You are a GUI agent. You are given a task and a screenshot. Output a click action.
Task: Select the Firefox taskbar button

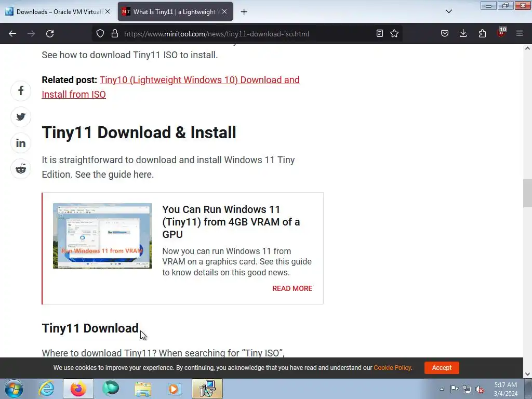(78, 389)
